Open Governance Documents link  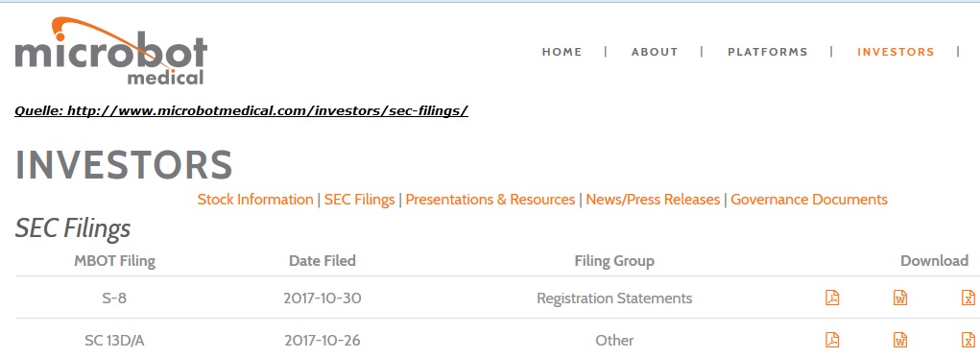point(809,200)
